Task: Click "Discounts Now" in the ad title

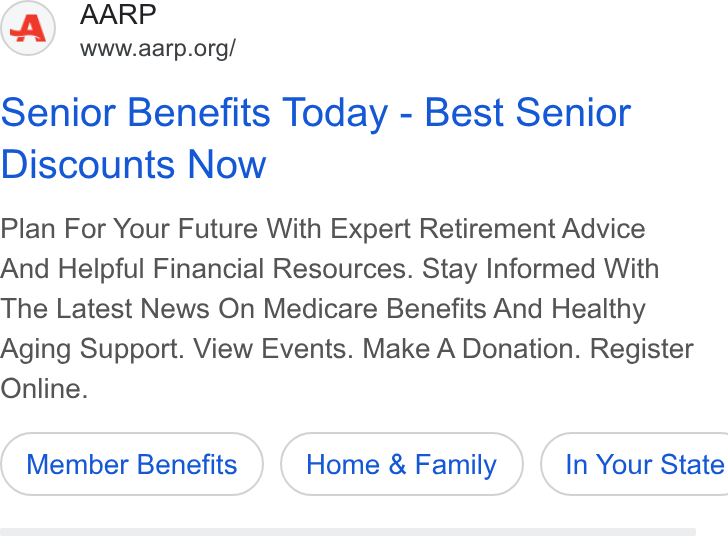Action: click(x=134, y=164)
